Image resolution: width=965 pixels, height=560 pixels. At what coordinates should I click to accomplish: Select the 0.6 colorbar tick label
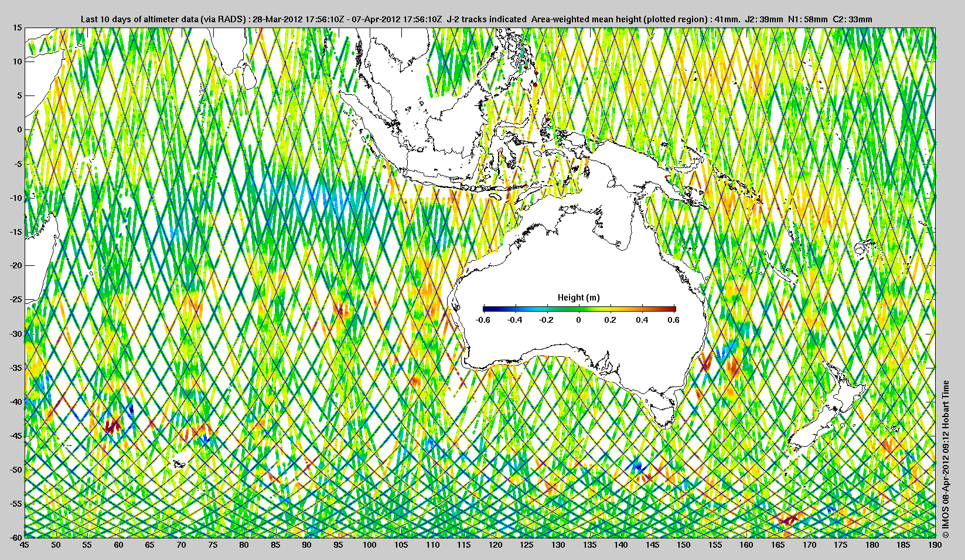point(673,320)
